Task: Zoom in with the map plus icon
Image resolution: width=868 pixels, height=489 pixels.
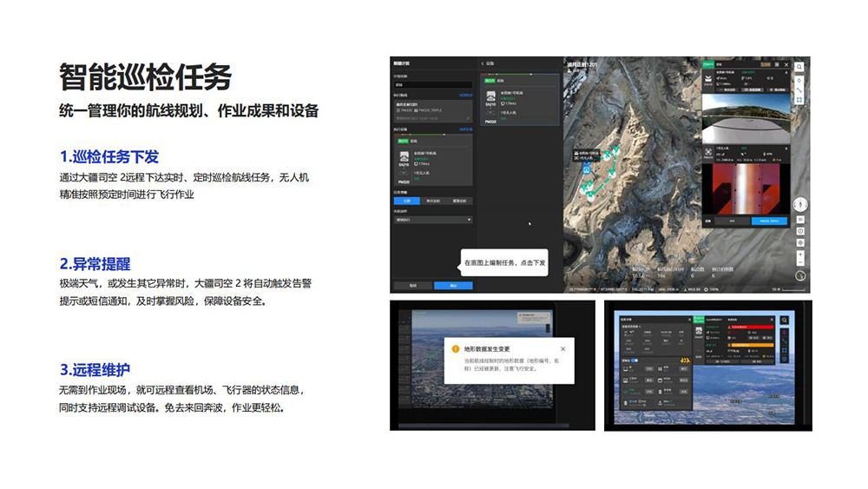Action: (x=800, y=254)
